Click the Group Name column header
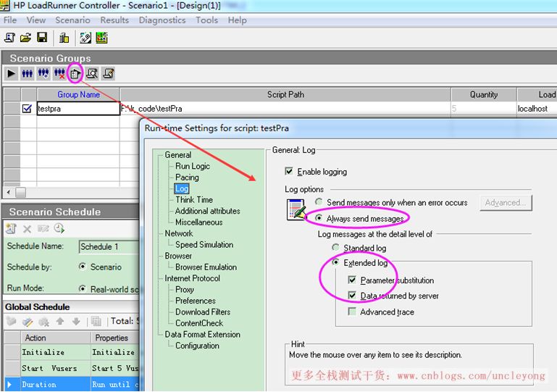This screenshot has width=557, height=392. point(78,94)
